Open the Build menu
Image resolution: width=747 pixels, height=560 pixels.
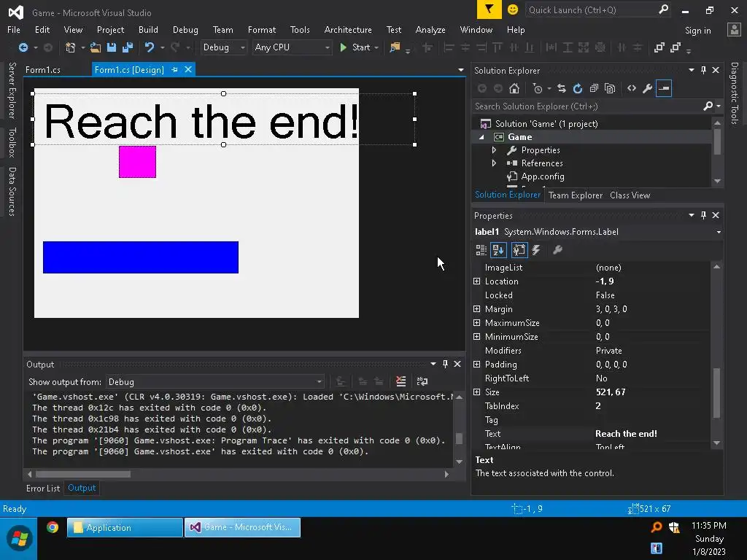[148, 29]
